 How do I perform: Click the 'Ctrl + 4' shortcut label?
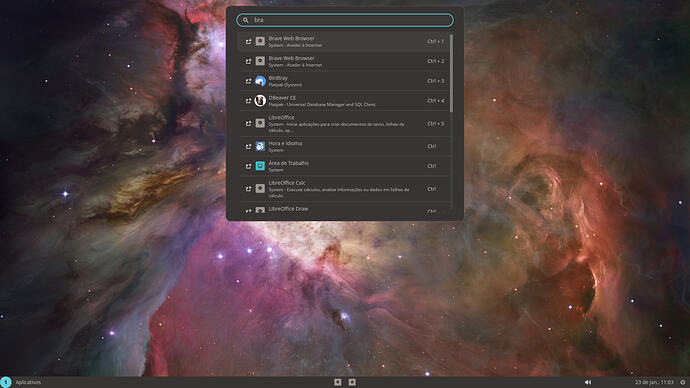[x=435, y=101]
